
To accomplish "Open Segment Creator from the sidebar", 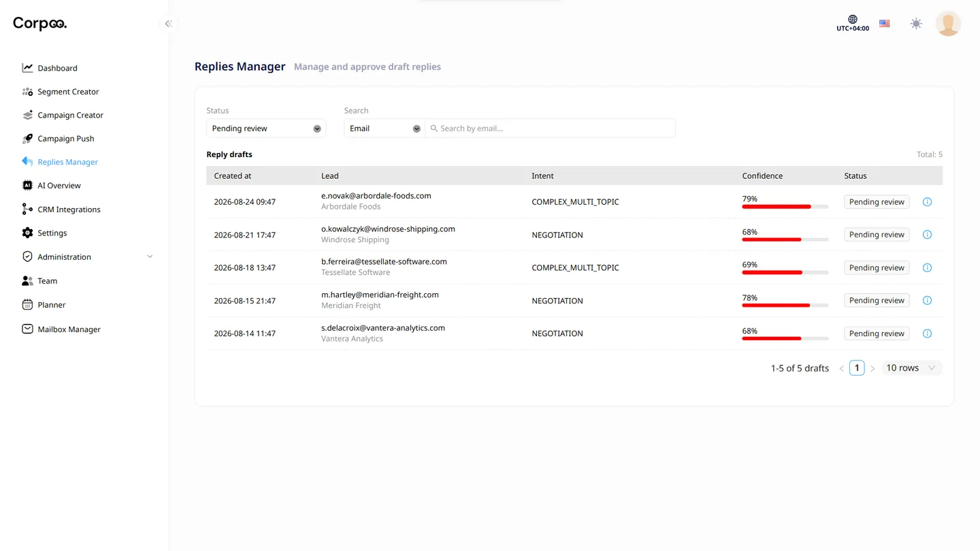I will click(x=61, y=92).
